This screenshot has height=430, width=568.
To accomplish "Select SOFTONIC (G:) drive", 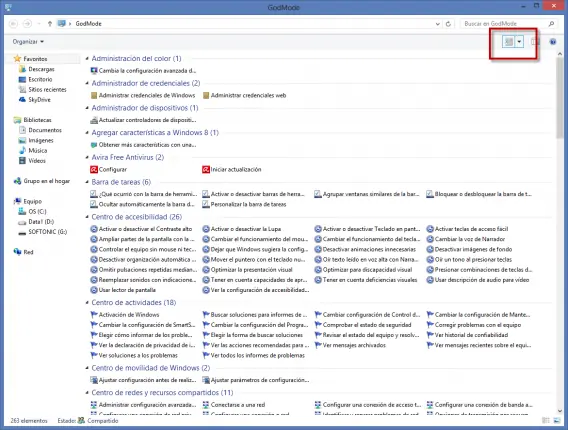I will tap(43, 231).
